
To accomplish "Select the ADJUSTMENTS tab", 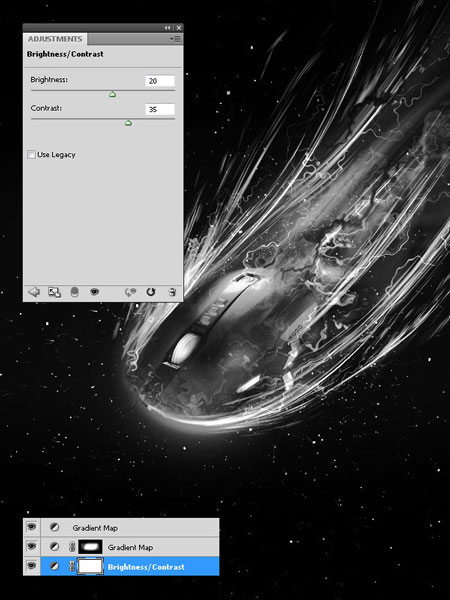I will pos(55,39).
